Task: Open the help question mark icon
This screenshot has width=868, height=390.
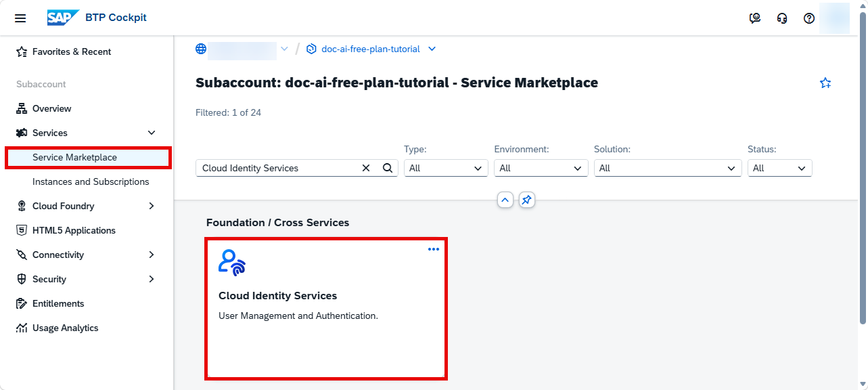Action: 809,18
